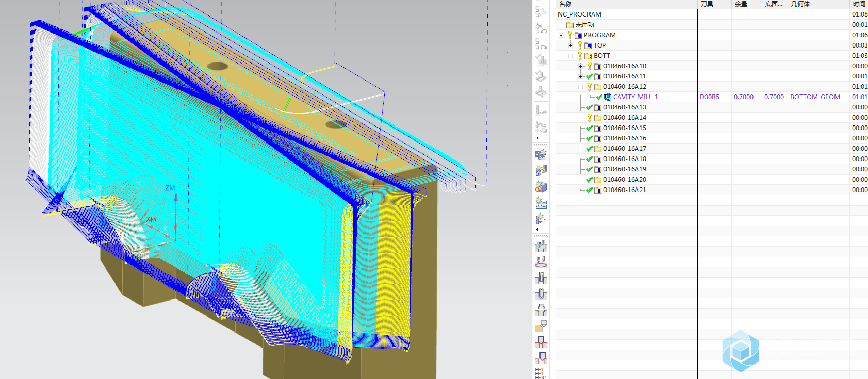Click the T-shaped cutter in blue slot icon

pyautogui.click(x=541, y=310)
